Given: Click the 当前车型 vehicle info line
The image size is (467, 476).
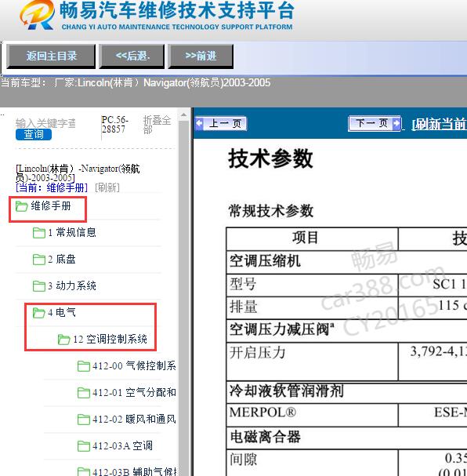Looking at the screenshot, I should click(x=136, y=82).
